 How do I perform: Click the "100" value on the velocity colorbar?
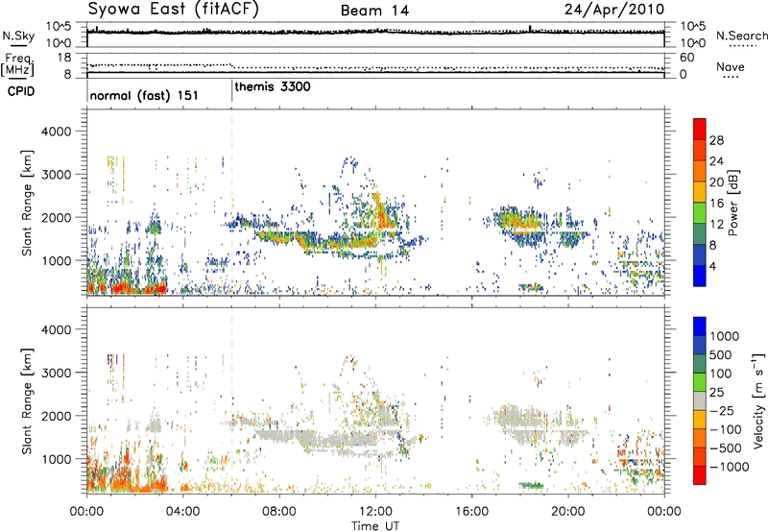click(x=721, y=374)
